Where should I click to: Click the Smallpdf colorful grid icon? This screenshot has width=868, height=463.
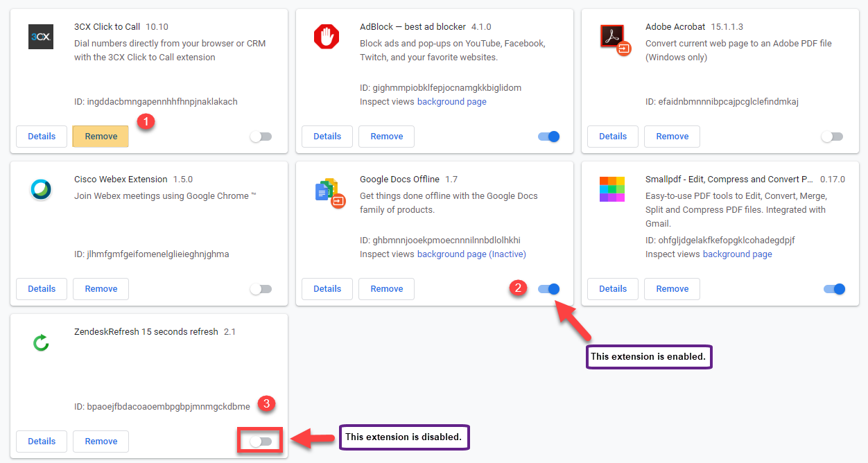[612, 189]
